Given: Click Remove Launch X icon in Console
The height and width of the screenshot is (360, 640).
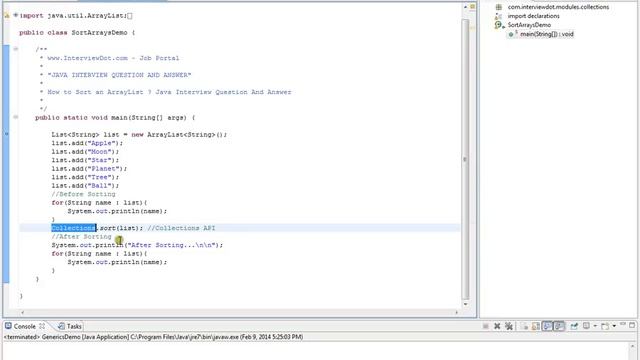Looking at the screenshot, I should coord(497,326).
